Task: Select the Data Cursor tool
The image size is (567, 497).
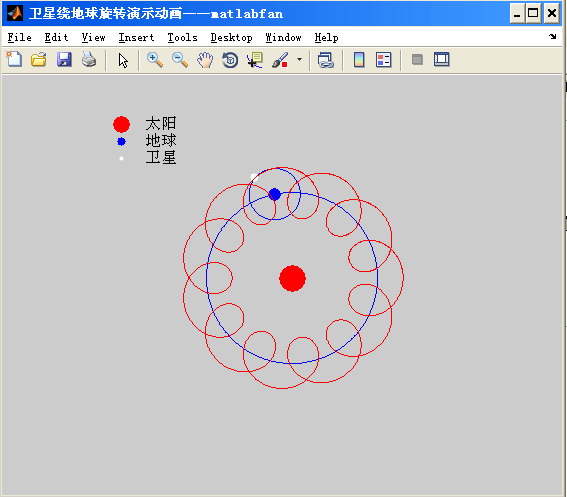Action: pyautogui.click(x=255, y=60)
